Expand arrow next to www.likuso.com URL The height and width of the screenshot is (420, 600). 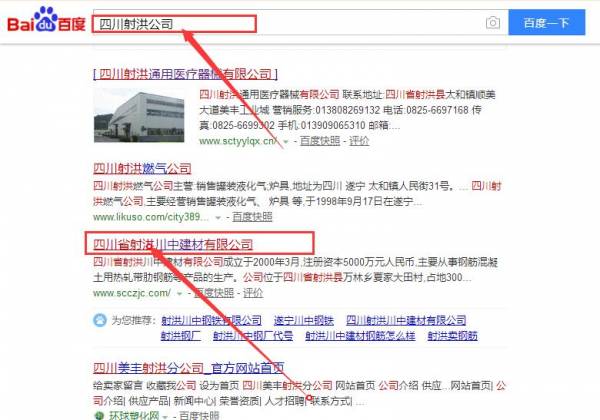point(218,218)
